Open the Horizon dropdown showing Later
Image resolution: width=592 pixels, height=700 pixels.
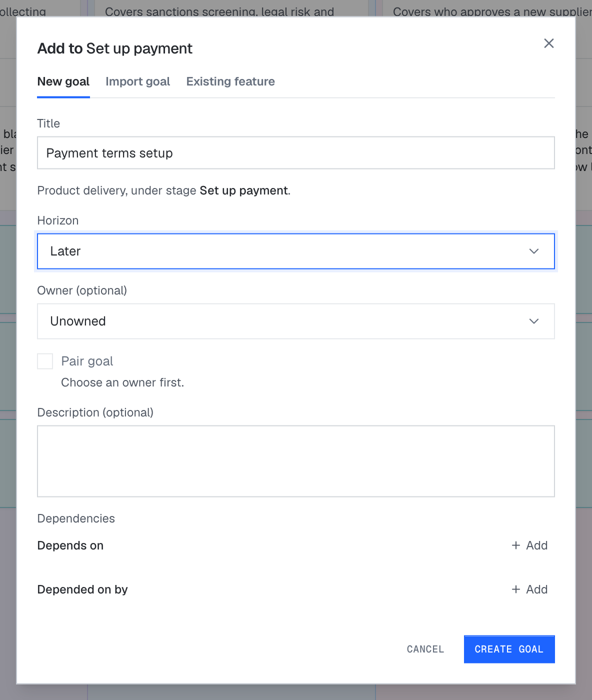pyautogui.click(x=296, y=251)
